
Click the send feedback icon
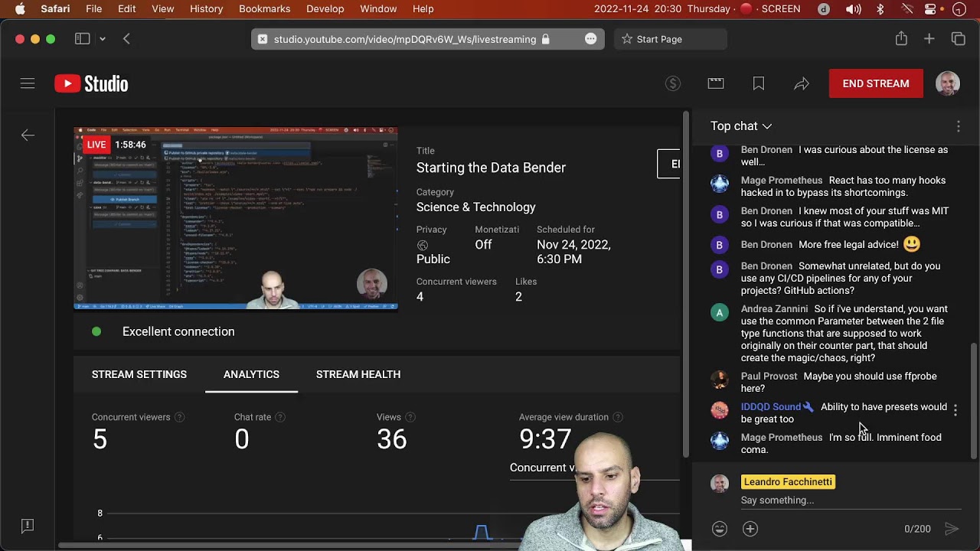click(x=28, y=525)
